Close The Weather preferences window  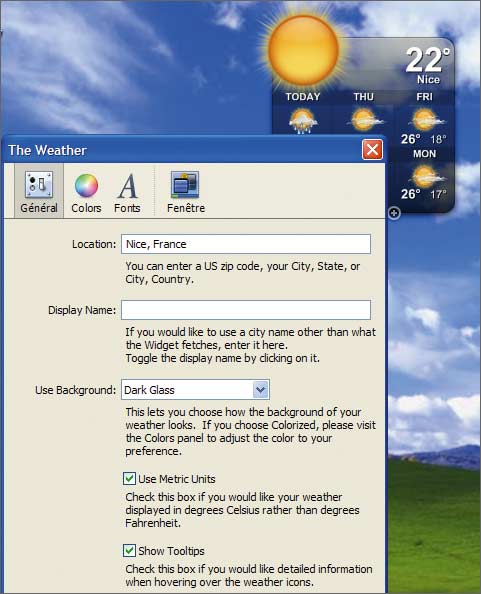pos(372,150)
